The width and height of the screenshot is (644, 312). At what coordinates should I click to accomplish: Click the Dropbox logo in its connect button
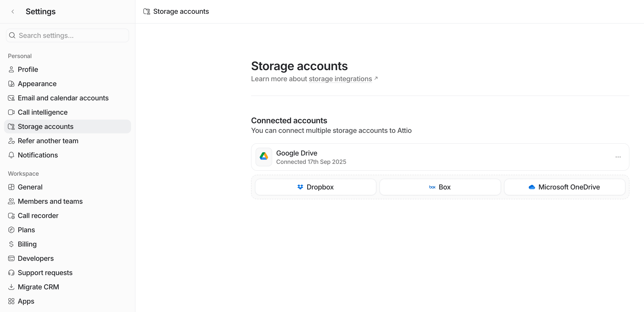(x=300, y=187)
